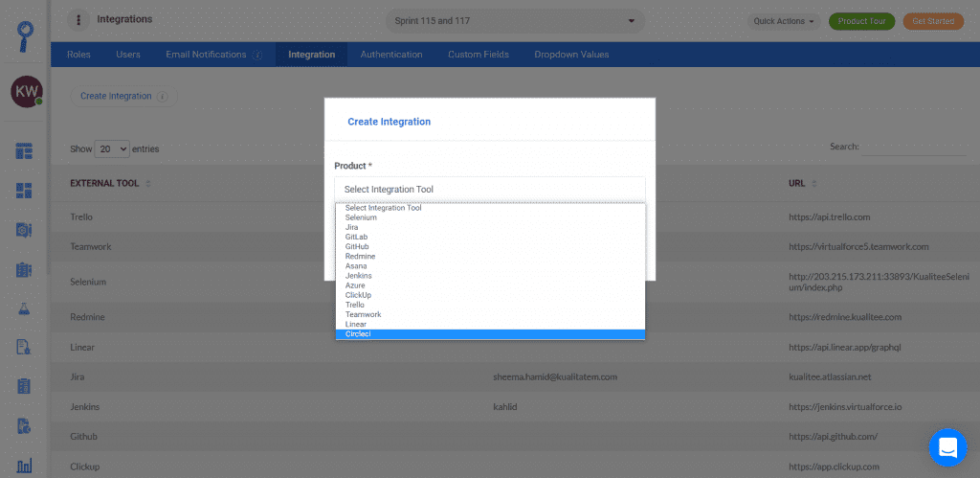The image size is (980, 478).
Task: Choose Jenkins in the product dropdown
Action: pos(490,275)
